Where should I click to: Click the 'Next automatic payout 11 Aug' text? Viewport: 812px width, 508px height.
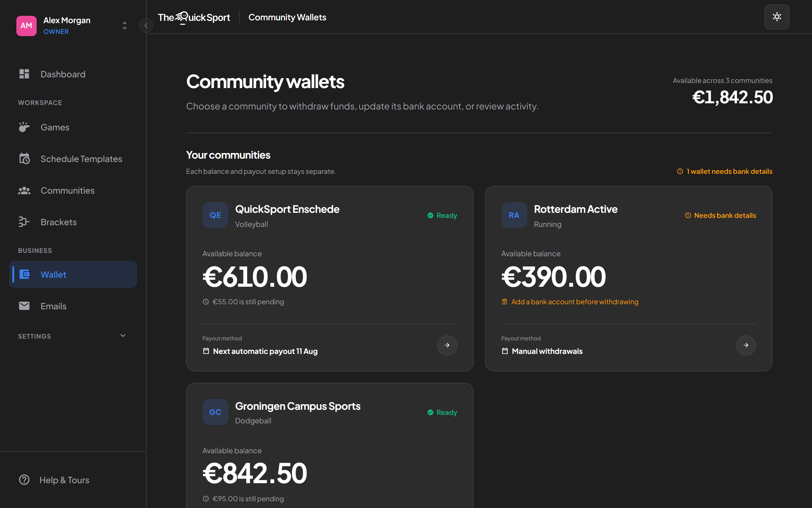(x=265, y=351)
